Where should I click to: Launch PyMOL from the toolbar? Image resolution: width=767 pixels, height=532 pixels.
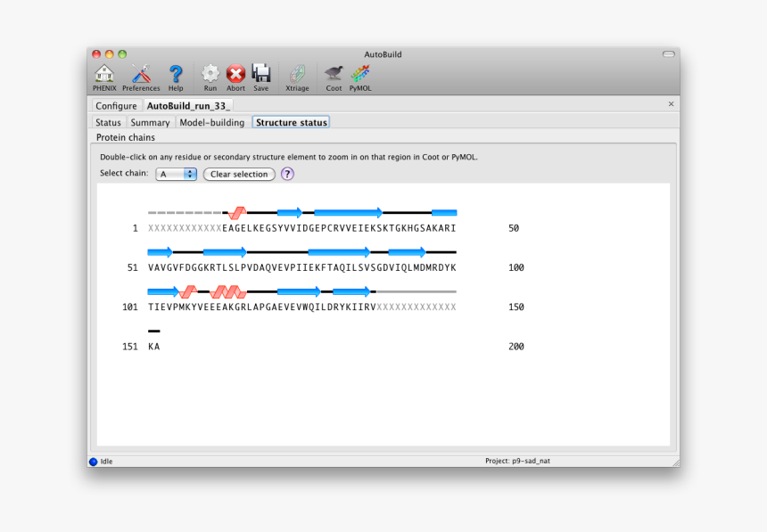(360, 75)
